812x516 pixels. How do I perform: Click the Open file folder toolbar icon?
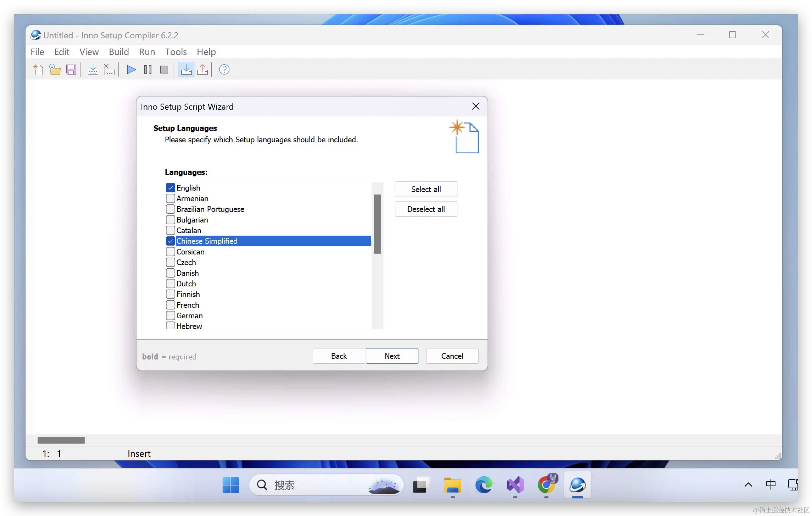[55, 70]
